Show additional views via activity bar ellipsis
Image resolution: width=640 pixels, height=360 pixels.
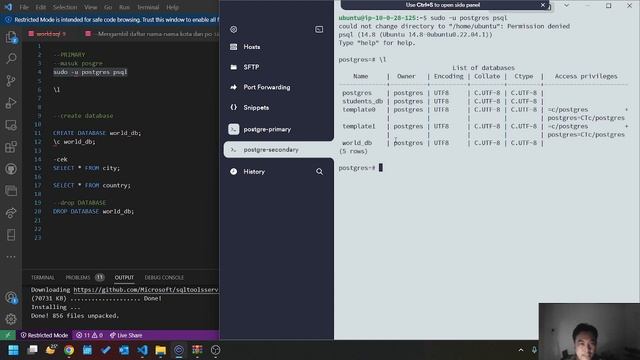coord(11,257)
